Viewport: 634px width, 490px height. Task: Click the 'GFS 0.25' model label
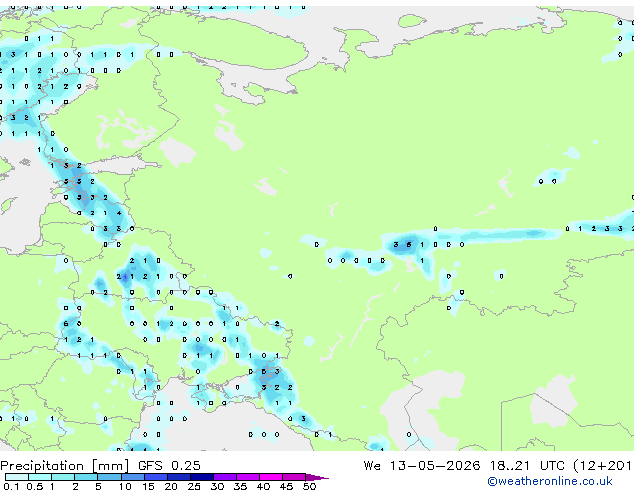tap(169, 466)
